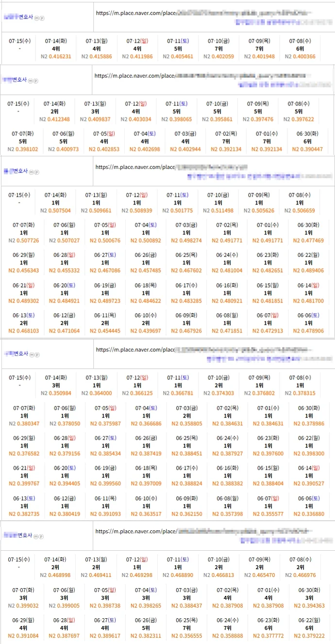Select the N2 0.439697 score cell
Screen dimensions: 335x644
coord(146,331)
